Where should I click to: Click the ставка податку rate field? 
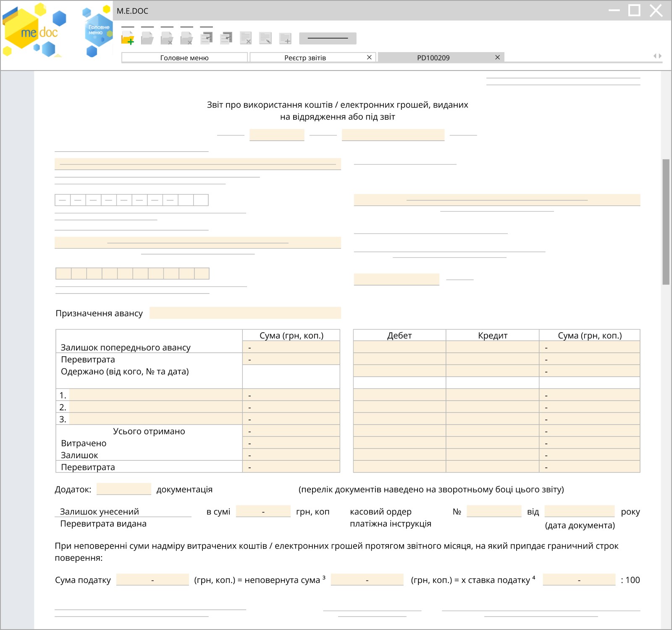(x=579, y=580)
